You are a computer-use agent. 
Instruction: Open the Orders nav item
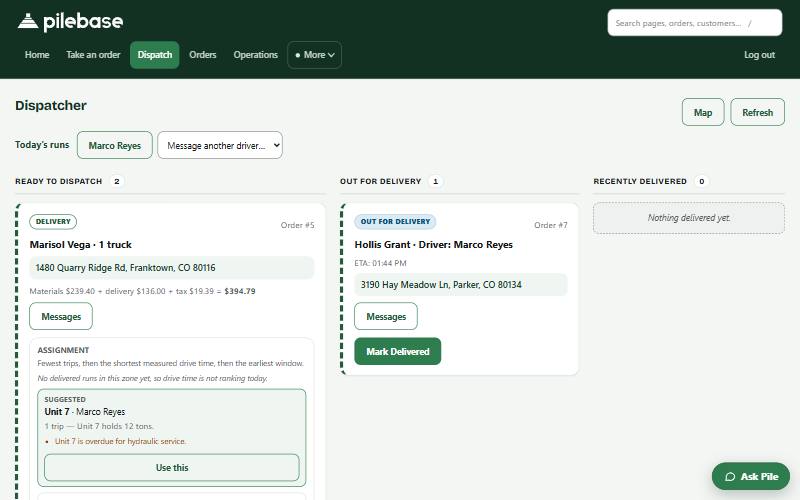(203, 55)
